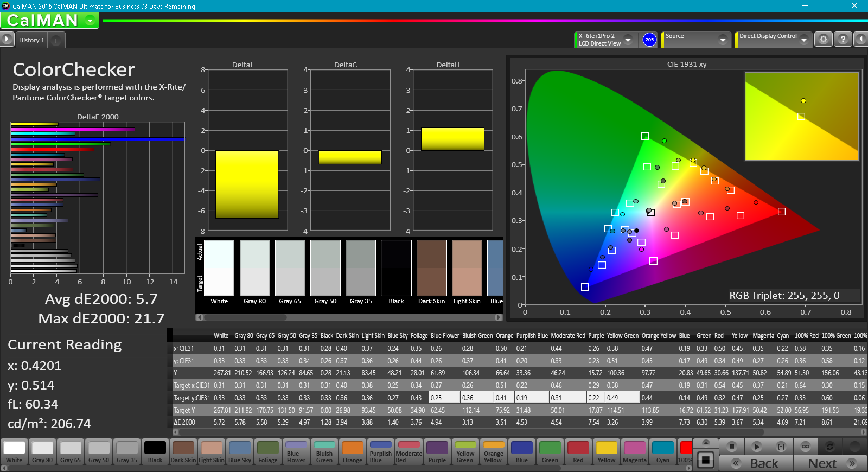Switch to the History 1 tab
Viewport: 868px width, 472px height.
(31, 40)
